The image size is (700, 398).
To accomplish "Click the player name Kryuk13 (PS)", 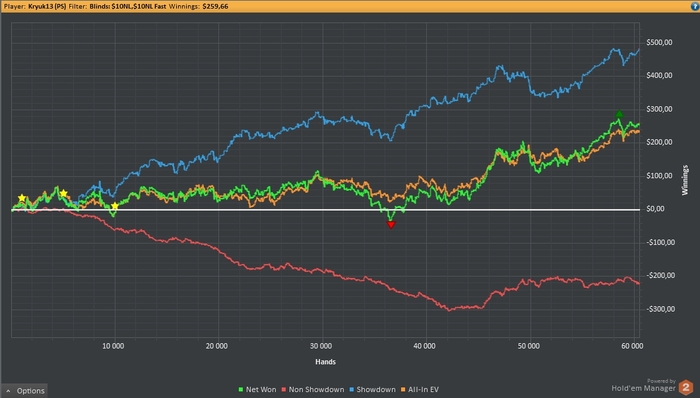I will (47, 6).
